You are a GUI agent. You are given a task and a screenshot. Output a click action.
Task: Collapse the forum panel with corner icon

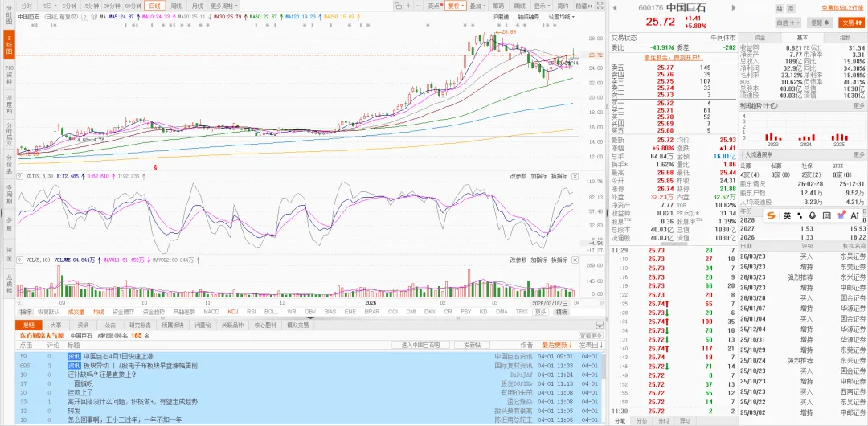(x=599, y=326)
